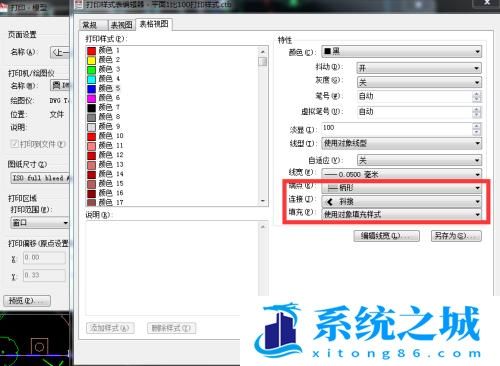Close the plot style table editor window

[x=486, y=3]
